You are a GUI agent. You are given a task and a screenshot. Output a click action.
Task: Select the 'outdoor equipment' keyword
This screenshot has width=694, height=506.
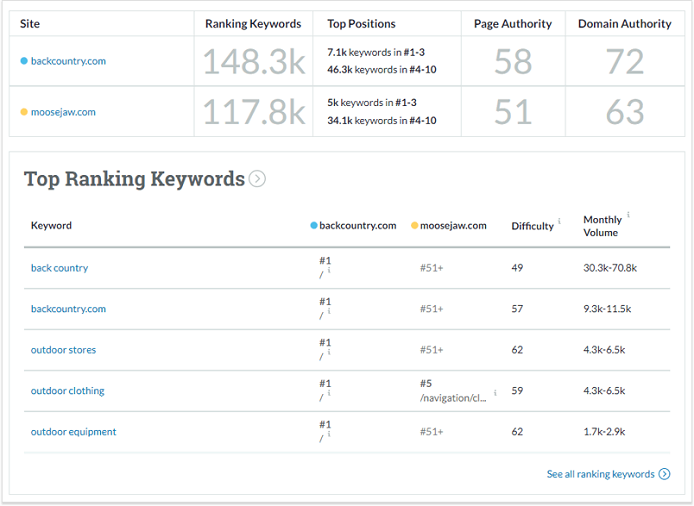73,432
